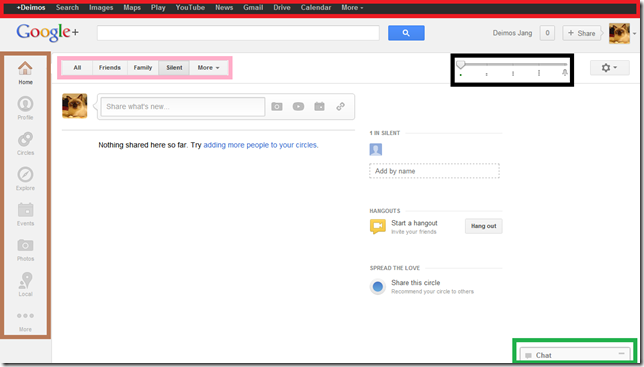Click the notifications count 0 button
This screenshot has width=644, height=367.
547,33
